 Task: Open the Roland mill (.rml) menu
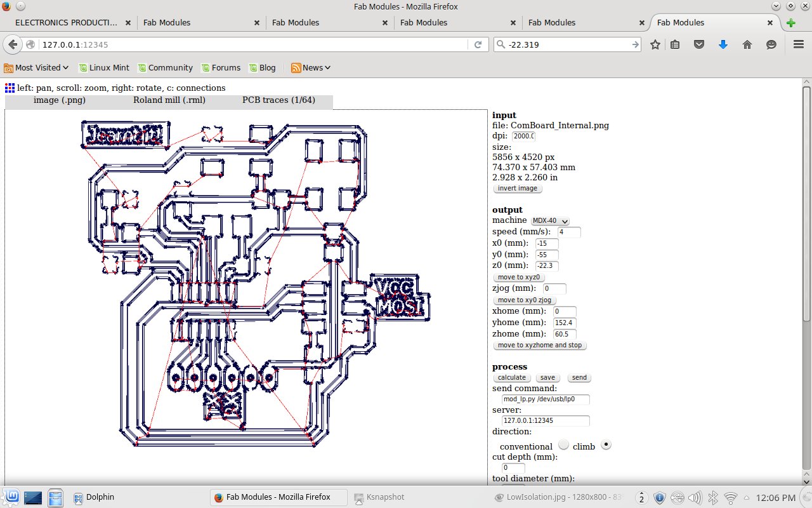tap(169, 100)
